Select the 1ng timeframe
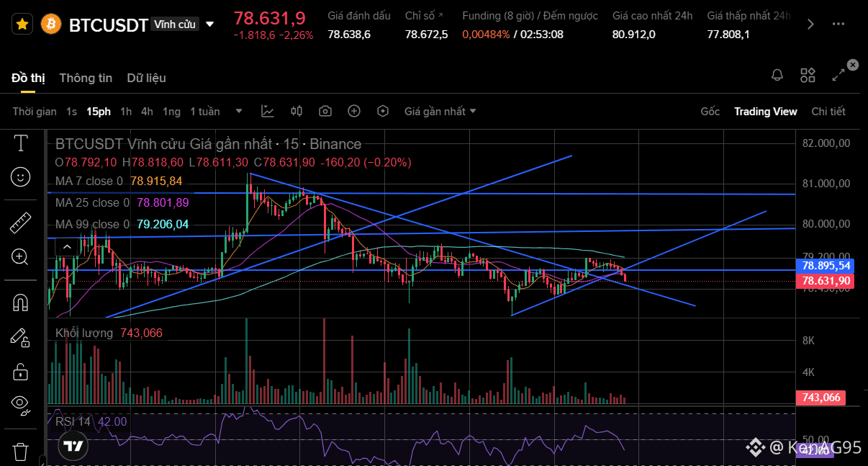Viewport: 868px width, 466px height. click(171, 112)
